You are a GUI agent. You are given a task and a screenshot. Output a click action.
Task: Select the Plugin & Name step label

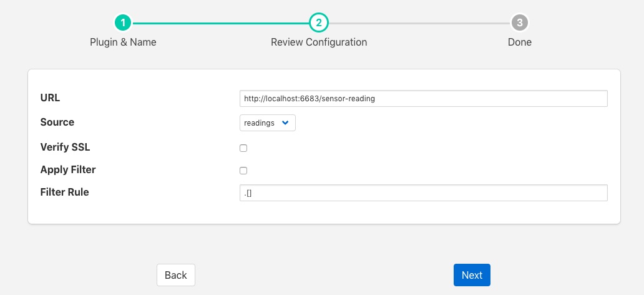tap(124, 42)
